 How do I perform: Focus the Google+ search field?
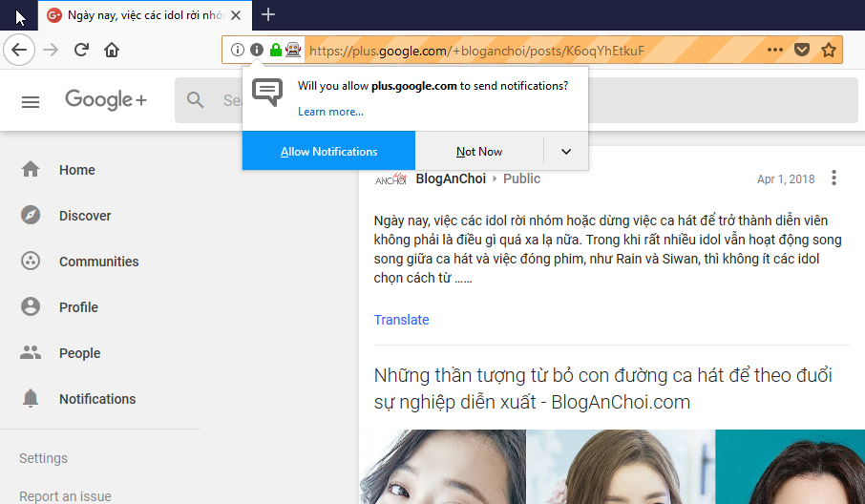pyautogui.click(x=517, y=100)
